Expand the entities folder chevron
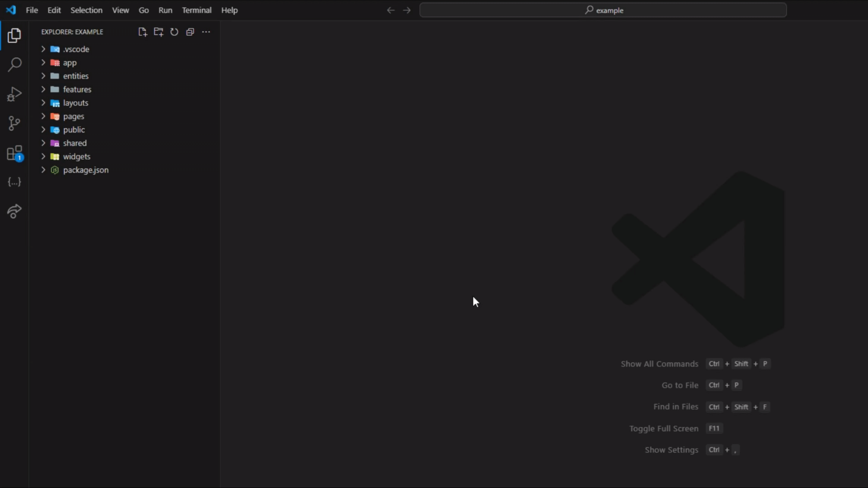This screenshot has height=488, width=868. [43, 76]
